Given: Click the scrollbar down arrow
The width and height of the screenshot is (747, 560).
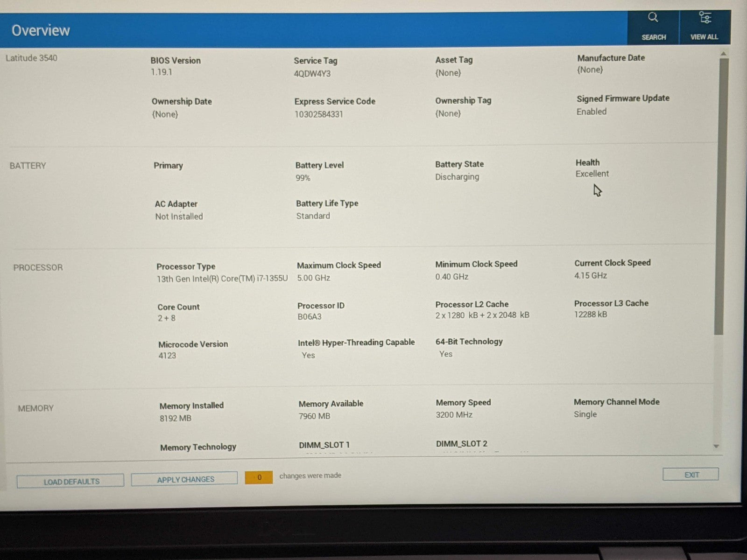Looking at the screenshot, I should click(x=716, y=447).
